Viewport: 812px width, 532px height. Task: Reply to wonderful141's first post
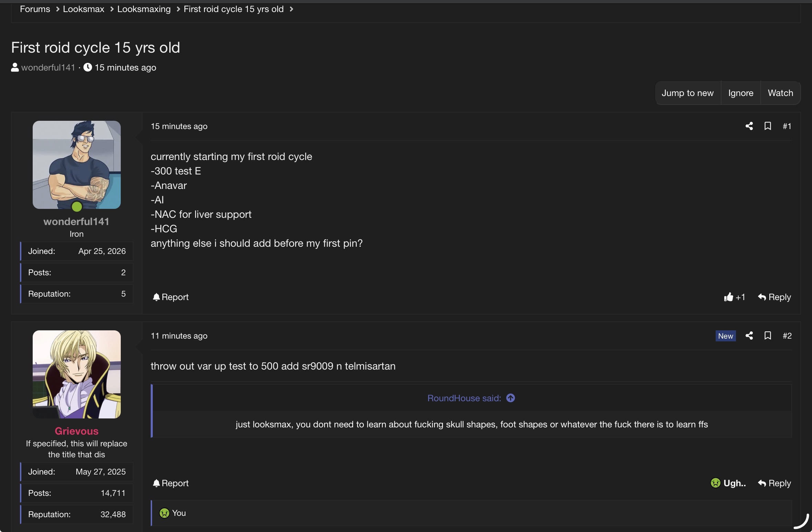pyautogui.click(x=774, y=297)
